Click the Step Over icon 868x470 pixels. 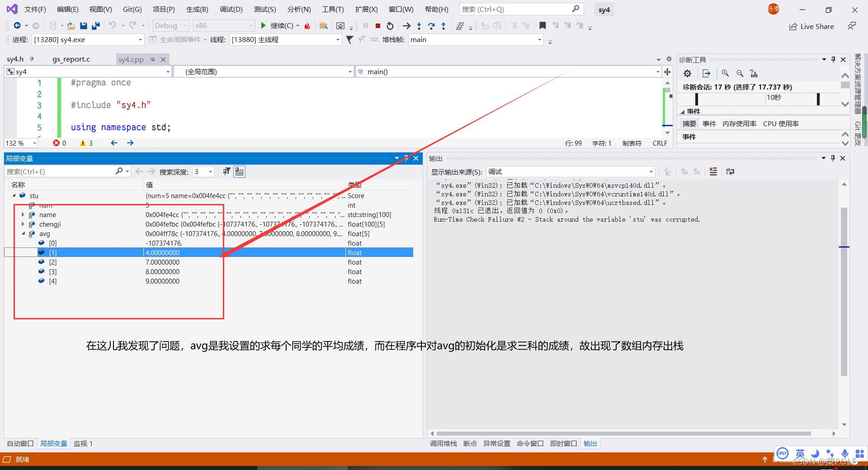coord(431,26)
